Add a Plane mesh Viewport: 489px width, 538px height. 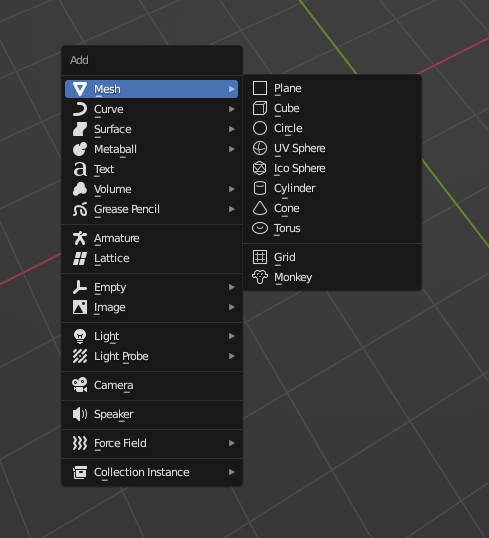point(332,88)
